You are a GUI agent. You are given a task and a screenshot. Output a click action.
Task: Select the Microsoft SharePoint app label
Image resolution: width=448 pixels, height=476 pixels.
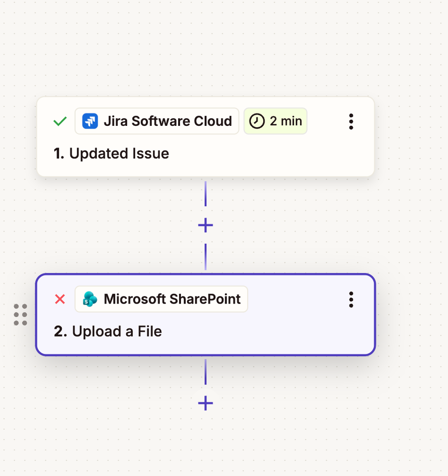point(161,299)
